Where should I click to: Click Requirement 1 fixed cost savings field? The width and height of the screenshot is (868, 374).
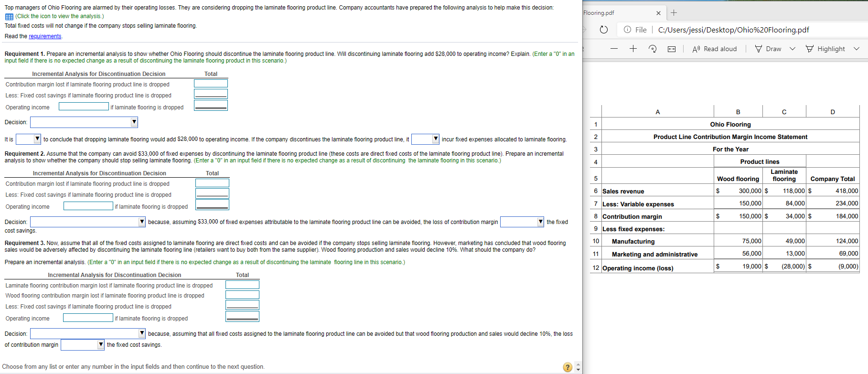point(211,94)
